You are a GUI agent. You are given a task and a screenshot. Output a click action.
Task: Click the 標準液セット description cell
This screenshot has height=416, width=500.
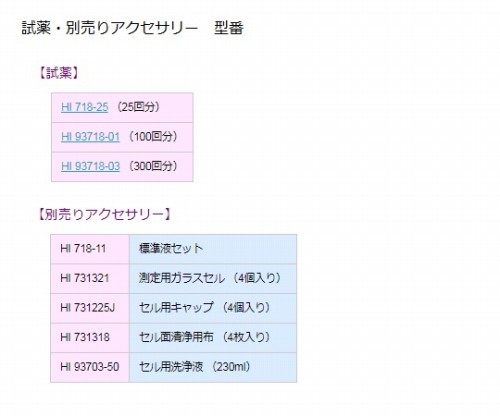click(213, 249)
